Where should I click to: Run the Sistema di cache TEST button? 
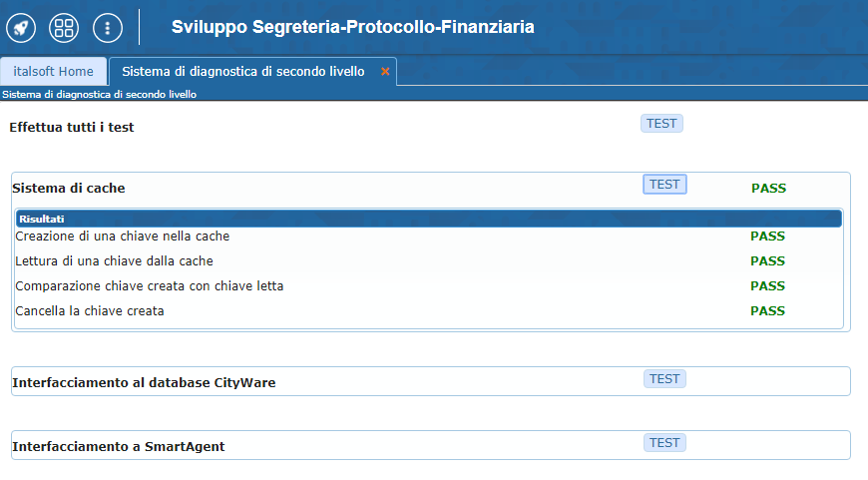click(664, 185)
